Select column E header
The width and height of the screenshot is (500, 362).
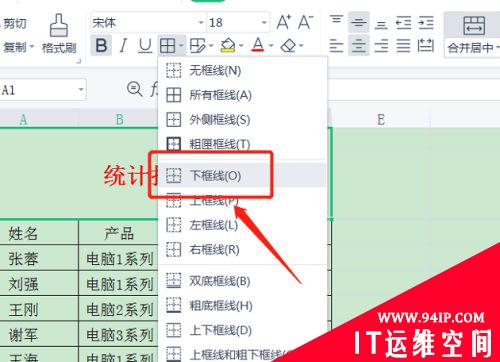pyautogui.click(x=380, y=119)
